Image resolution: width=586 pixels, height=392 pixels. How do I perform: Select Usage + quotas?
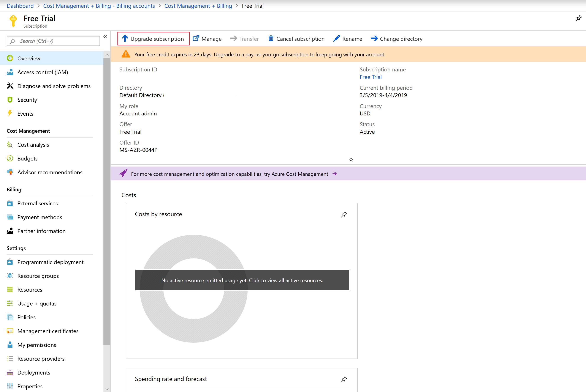pyautogui.click(x=37, y=303)
